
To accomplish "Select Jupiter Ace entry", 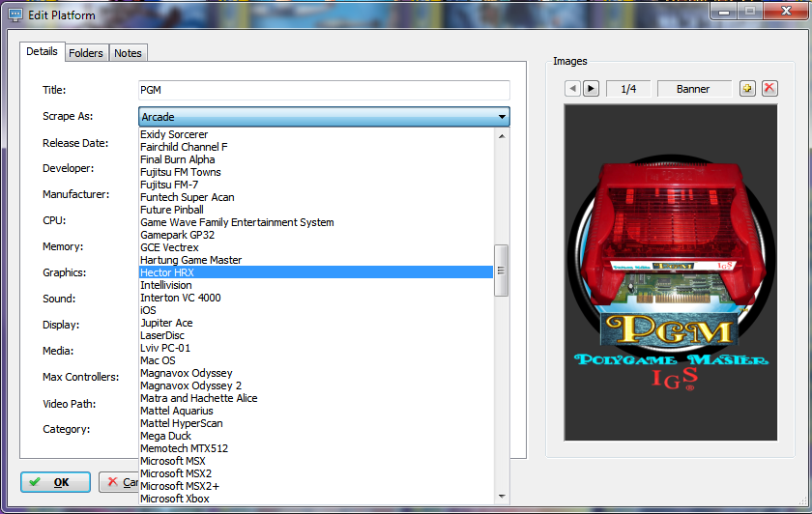I will (316, 323).
